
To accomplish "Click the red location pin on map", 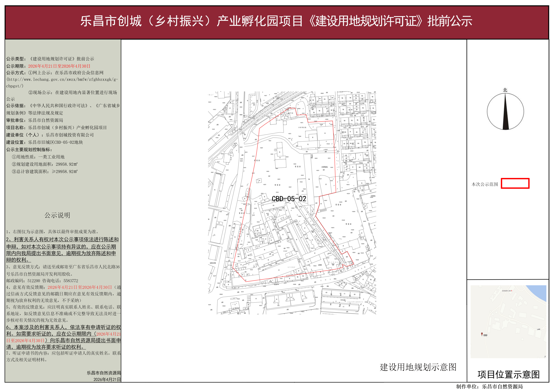I will point(482,334).
